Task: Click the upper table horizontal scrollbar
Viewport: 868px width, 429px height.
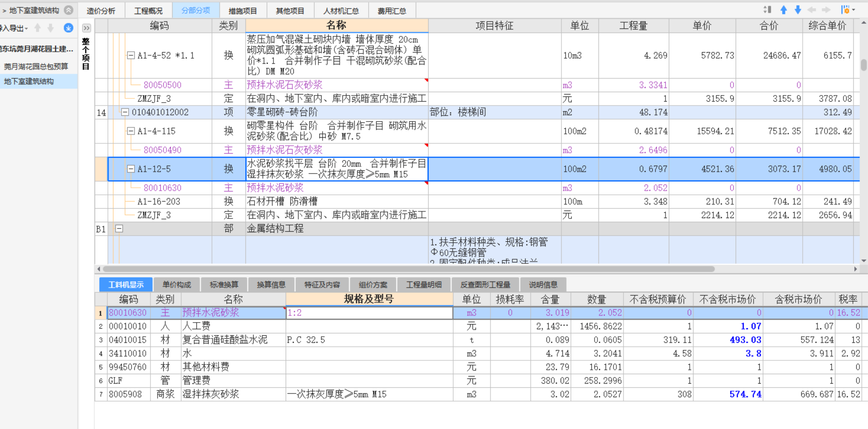Action: tap(409, 269)
